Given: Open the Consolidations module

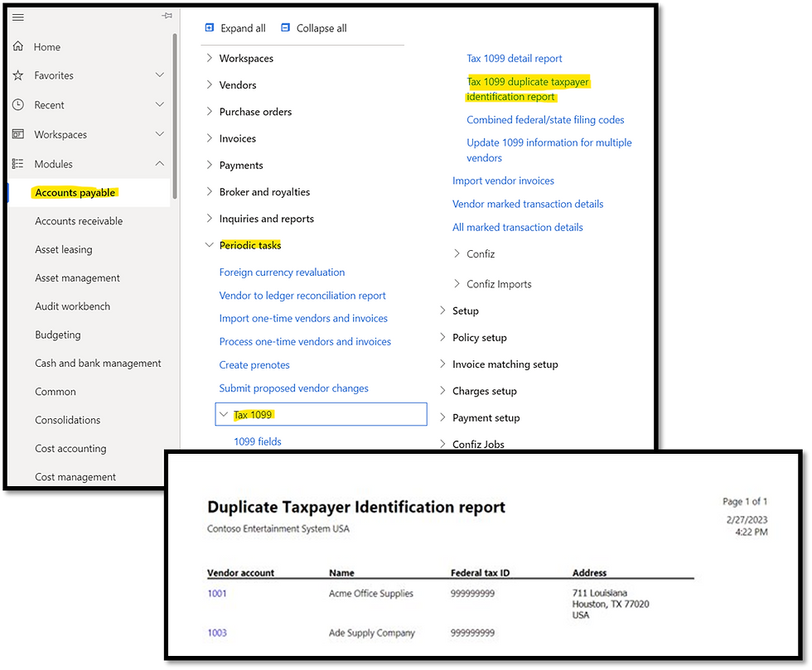Looking at the screenshot, I should [68, 421].
